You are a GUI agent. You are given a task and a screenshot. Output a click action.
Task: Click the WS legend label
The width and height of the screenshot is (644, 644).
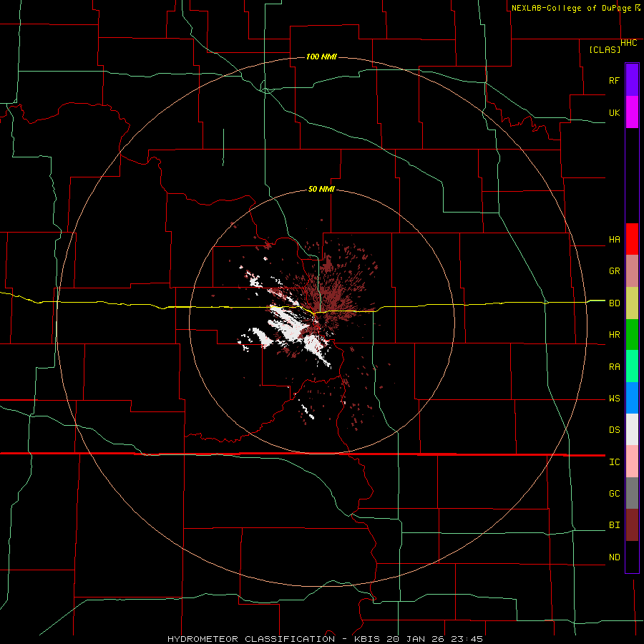(615, 399)
